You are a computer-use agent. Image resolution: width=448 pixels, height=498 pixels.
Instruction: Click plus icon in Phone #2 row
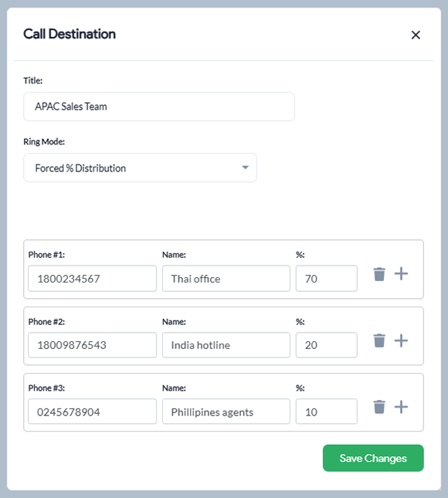coord(401,340)
